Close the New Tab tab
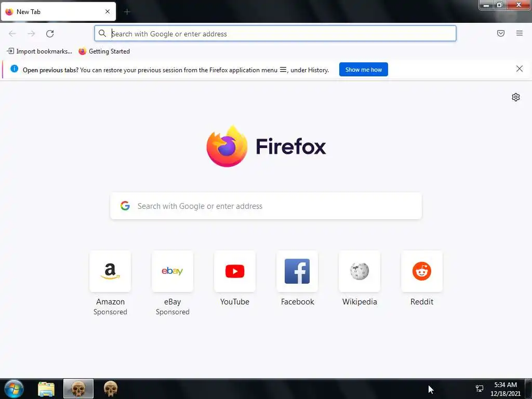532x399 pixels. (x=108, y=11)
